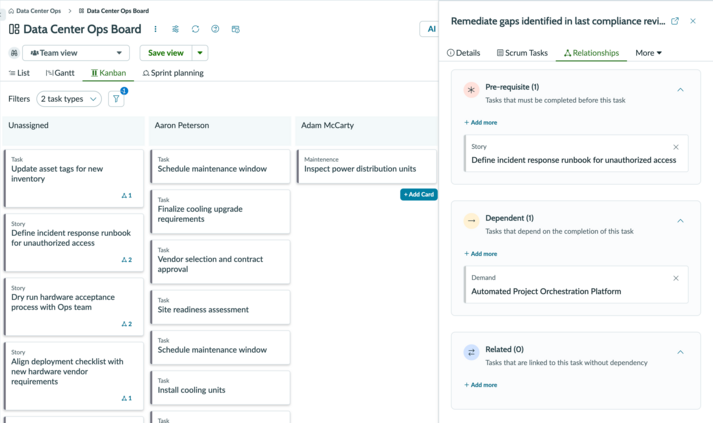Open the Install cooling units card

pos(220,388)
